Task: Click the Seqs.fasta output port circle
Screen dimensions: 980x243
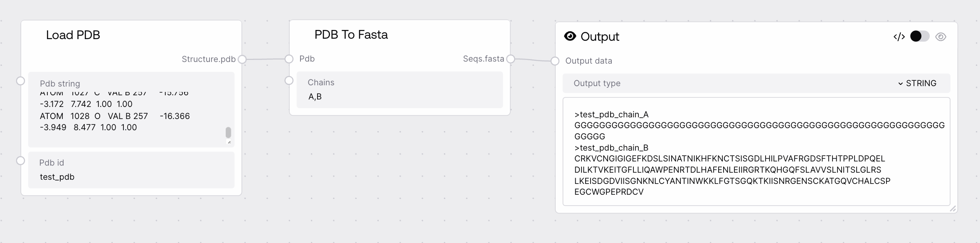Action: [511, 59]
